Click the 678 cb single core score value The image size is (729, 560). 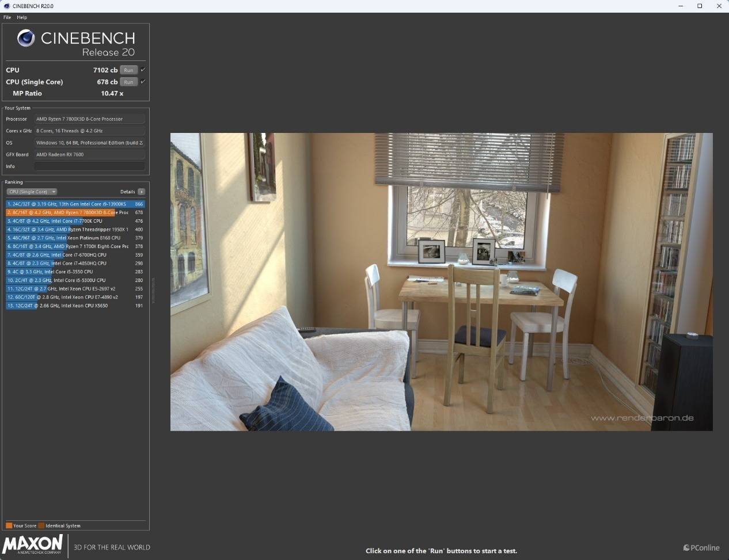click(107, 82)
